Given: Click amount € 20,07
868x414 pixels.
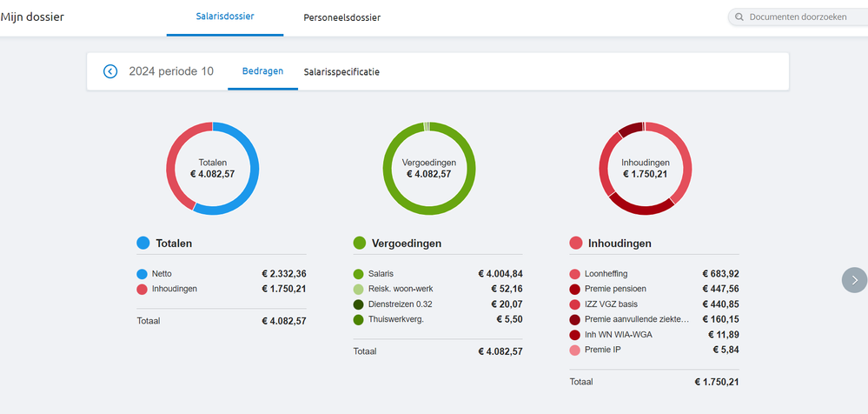Looking at the screenshot, I should 507,304.
